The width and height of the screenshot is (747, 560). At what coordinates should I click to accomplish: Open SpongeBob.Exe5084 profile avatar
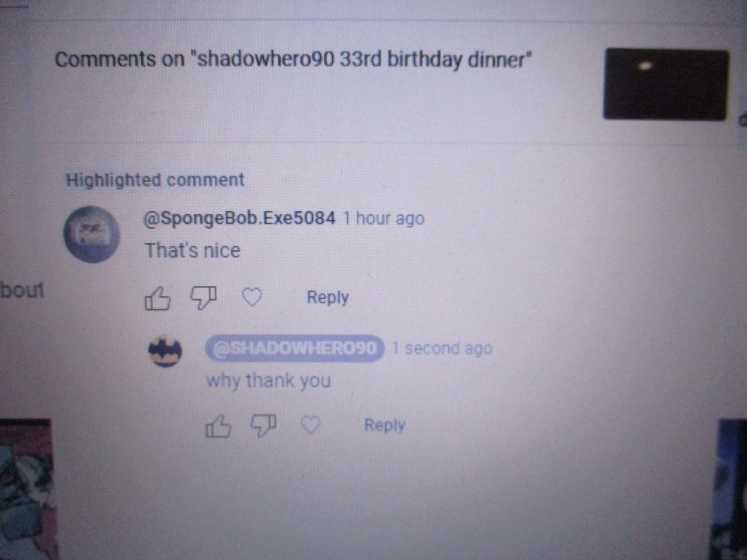point(92,235)
